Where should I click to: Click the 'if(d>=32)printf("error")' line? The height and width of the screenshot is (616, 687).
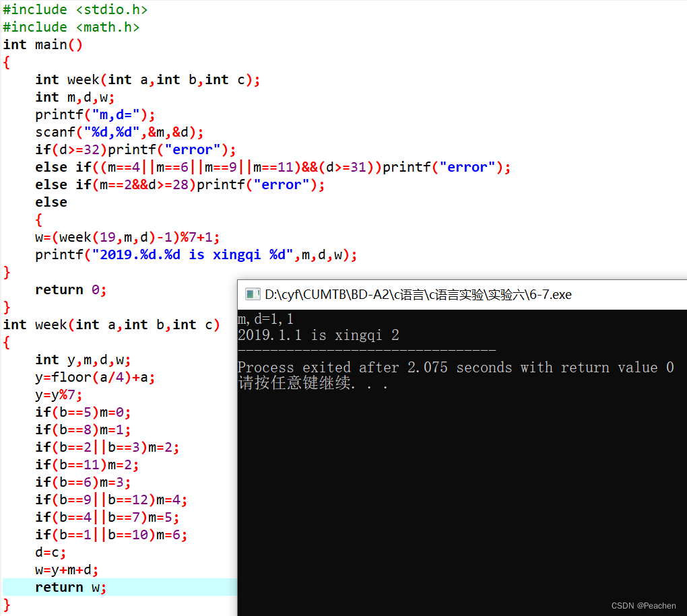tap(135, 149)
